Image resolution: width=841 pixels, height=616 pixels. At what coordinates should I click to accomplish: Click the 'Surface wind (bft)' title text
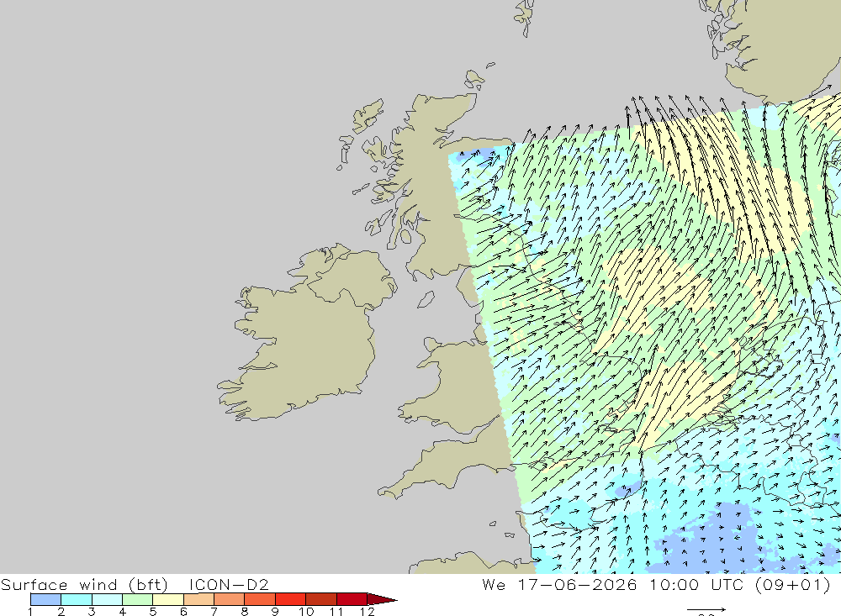tap(85, 584)
